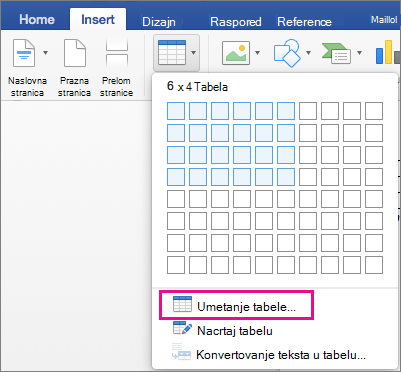Click the Table grid icon in ribbon

click(x=172, y=53)
